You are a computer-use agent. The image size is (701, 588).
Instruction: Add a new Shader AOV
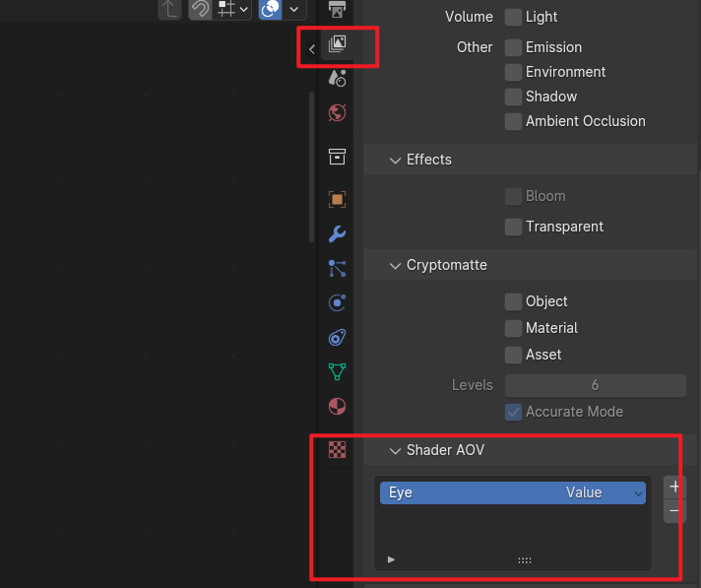674,487
